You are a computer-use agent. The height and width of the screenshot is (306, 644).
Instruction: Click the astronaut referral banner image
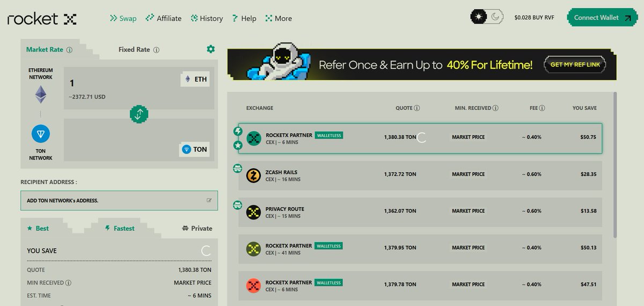coord(278,61)
